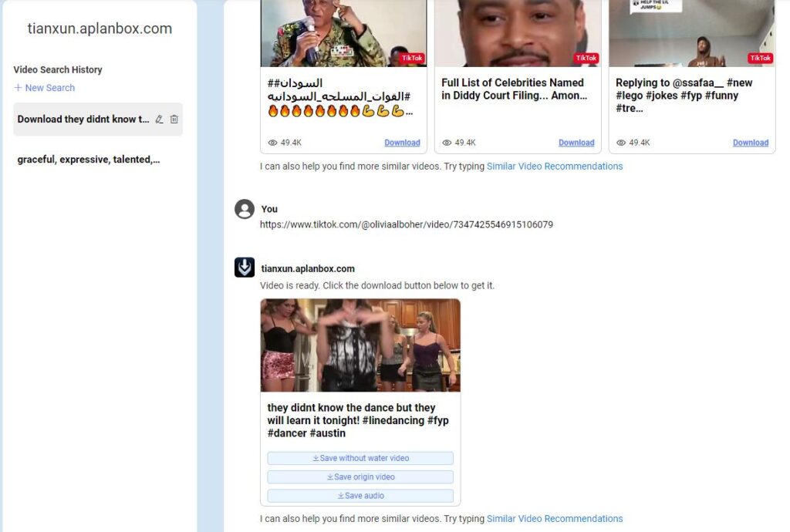Click TikTok badge on lego jokes video
This screenshot has height=532, width=790.
760,58
